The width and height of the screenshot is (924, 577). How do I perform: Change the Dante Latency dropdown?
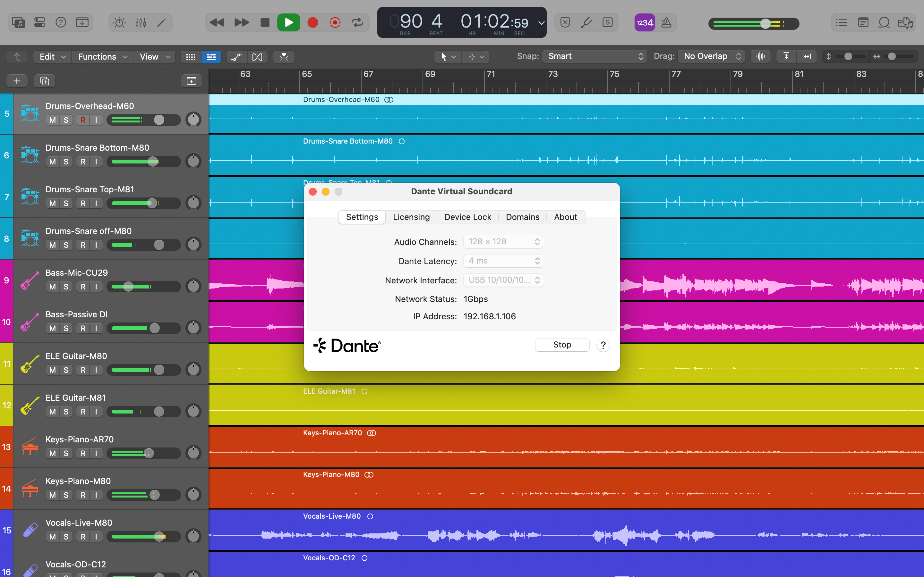[503, 261]
